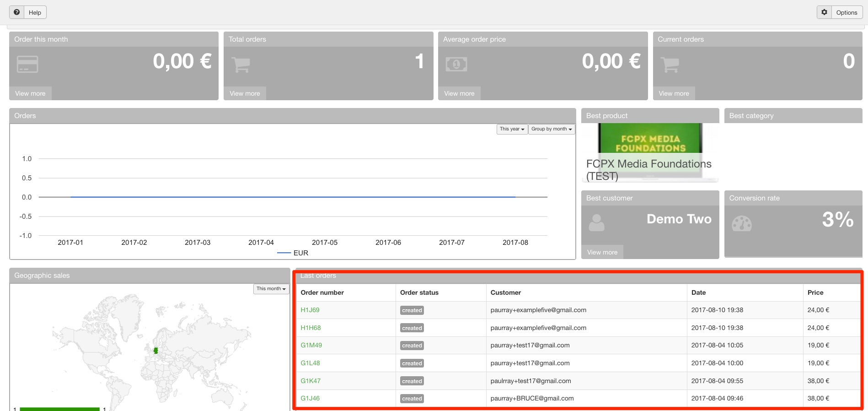The image size is (868, 411).
Task: Open order H1J69
Action: (x=310, y=310)
